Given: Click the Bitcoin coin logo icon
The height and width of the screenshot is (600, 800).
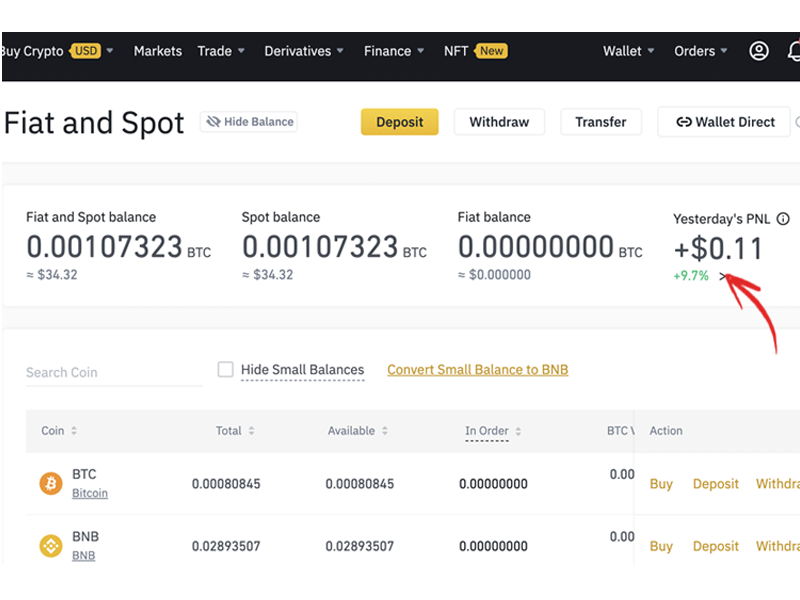Looking at the screenshot, I should (x=51, y=483).
